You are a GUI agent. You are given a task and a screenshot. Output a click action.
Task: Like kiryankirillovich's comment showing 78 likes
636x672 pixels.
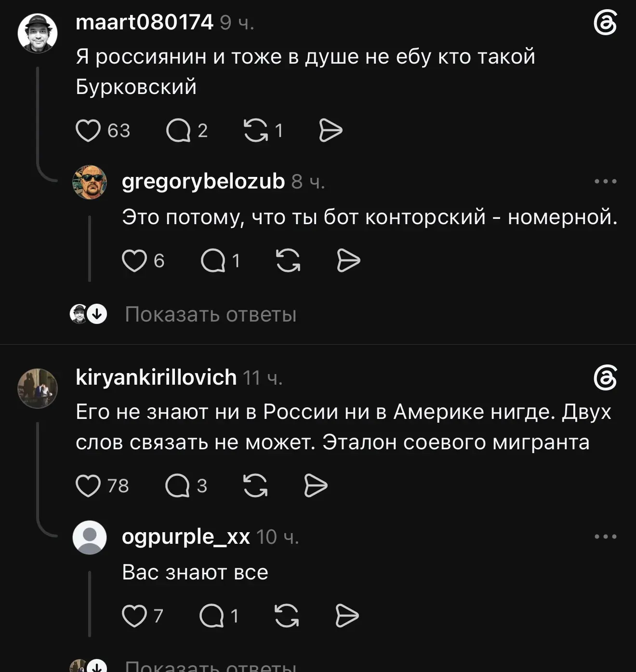tap(88, 485)
